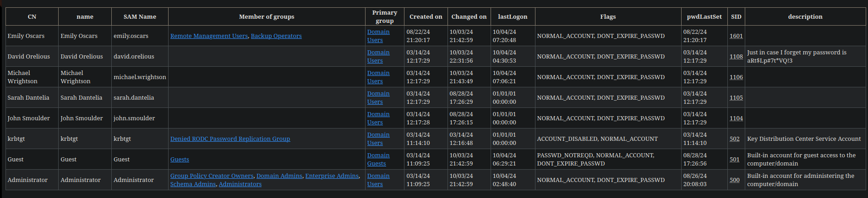Click the SAM Name column header
Viewport: 868px width, 198px height.
click(140, 17)
